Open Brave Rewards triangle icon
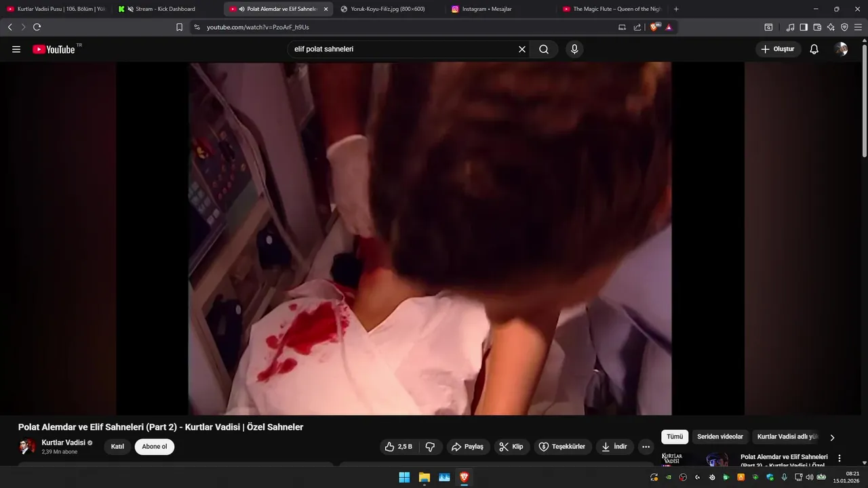 (x=669, y=27)
